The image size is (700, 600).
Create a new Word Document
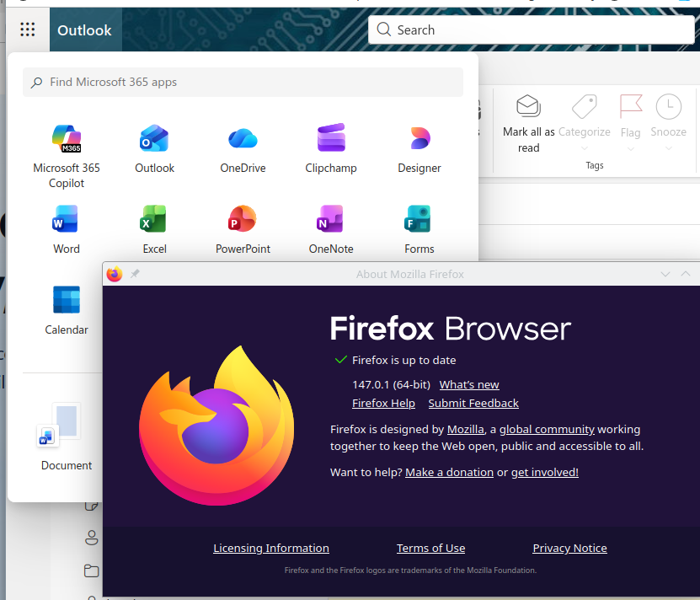[x=67, y=437]
